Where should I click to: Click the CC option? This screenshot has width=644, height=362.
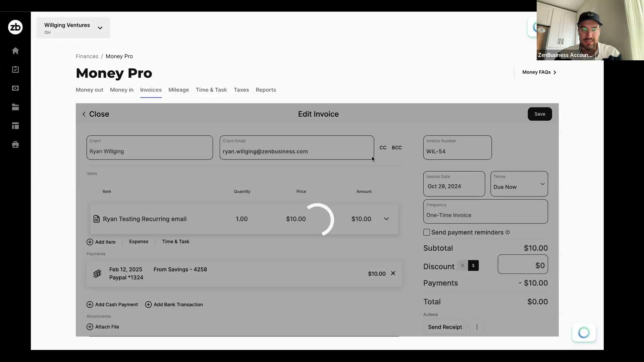383,147
